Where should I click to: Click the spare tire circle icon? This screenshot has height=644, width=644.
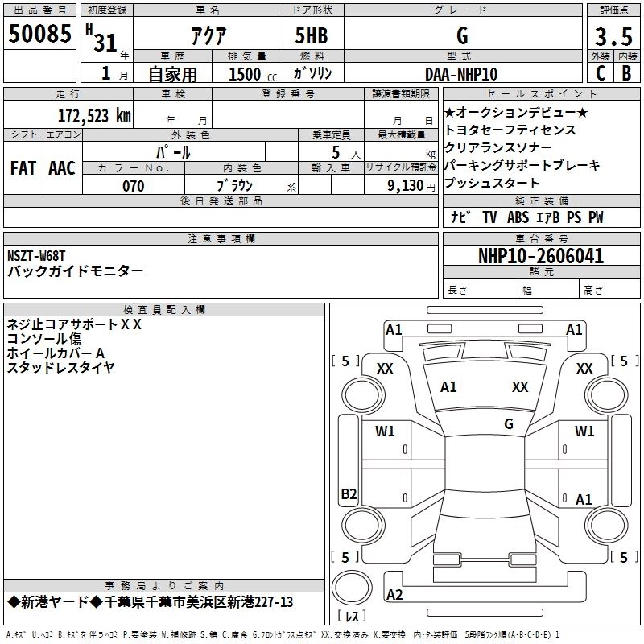point(352,588)
